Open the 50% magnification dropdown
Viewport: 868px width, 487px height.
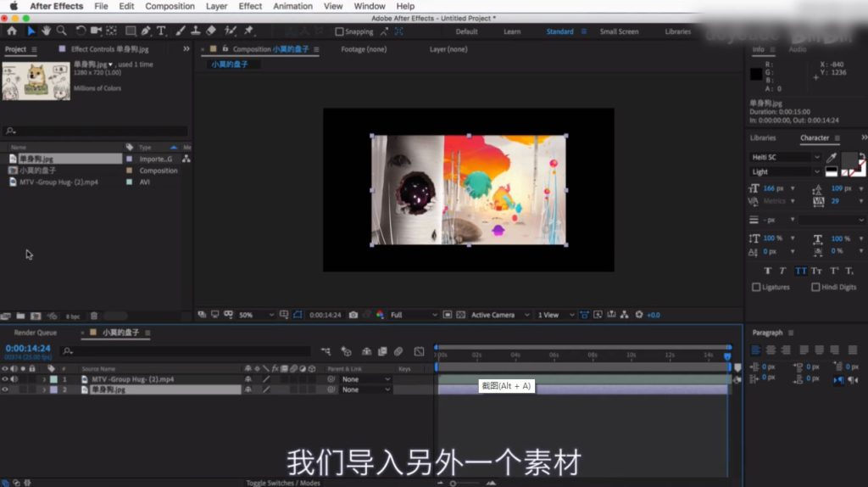(x=253, y=315)
